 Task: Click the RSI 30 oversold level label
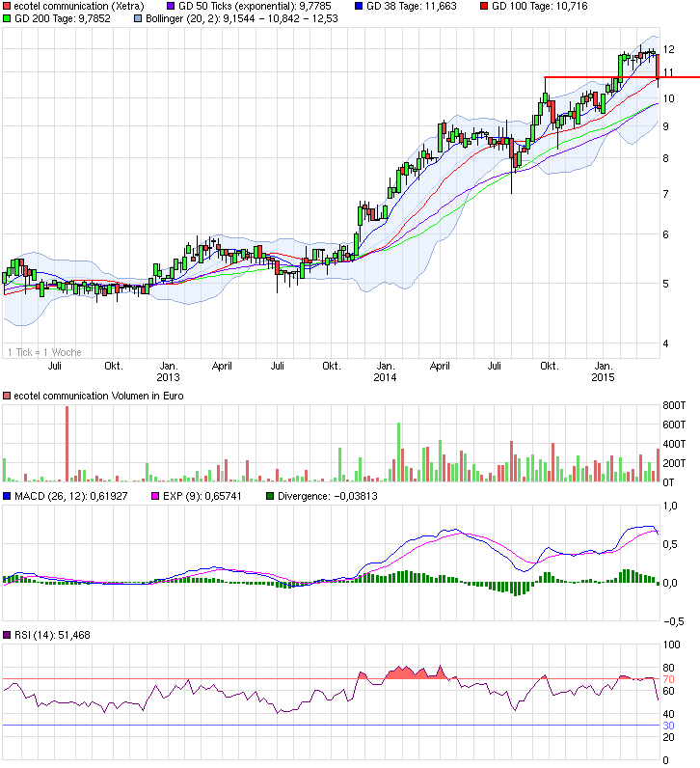pyautogui.click(x=669, y=726)
